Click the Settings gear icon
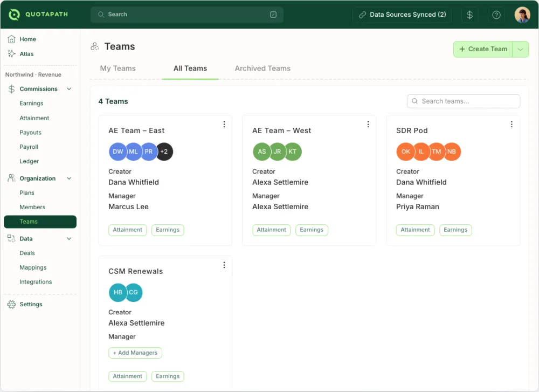This screenshot has width=539, height=392. (x=11, y=304)
